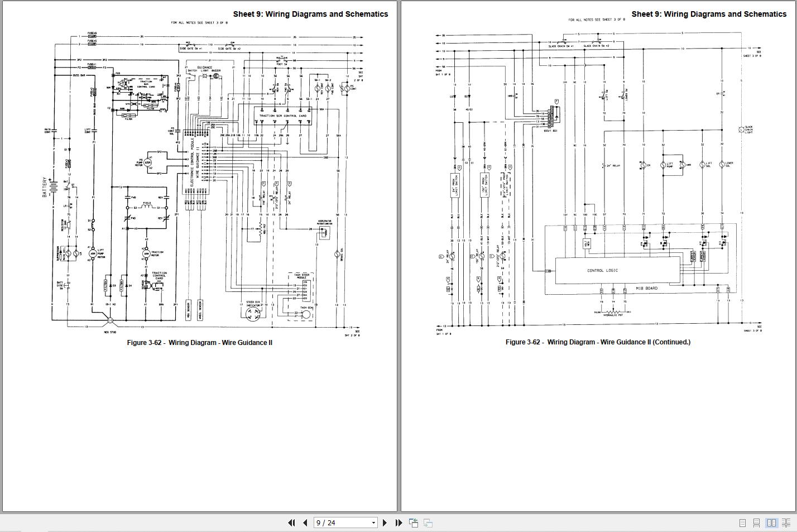The height and width of the screenshot is (532, 797).
Task: Click the CONTROL LOGIC block label
Action: [602, 271]
